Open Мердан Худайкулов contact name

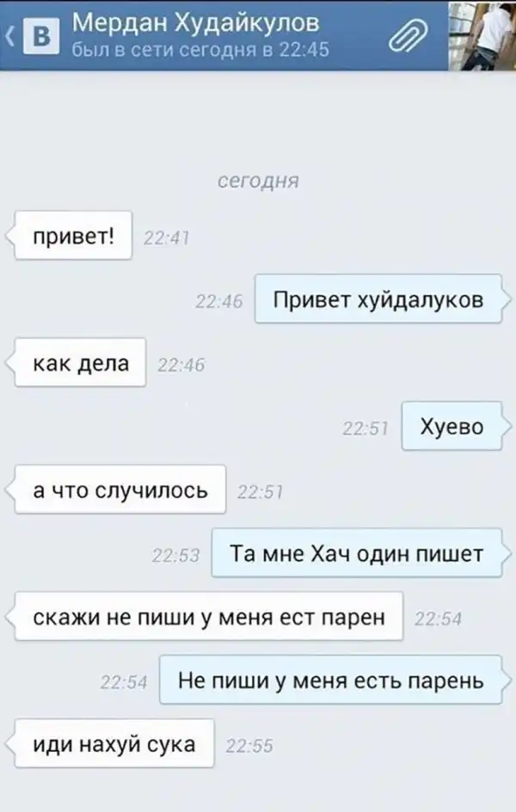[x=195, y=22]
